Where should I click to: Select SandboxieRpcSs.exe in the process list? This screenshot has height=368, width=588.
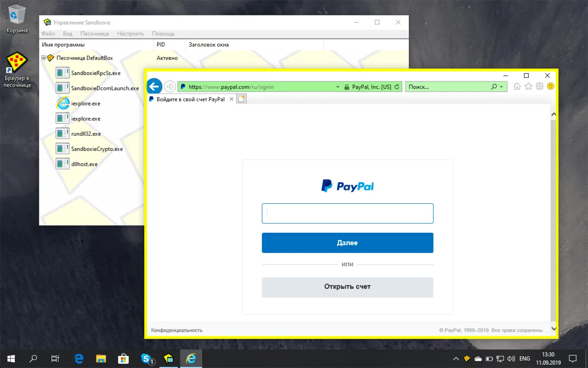tap(96, 73)
